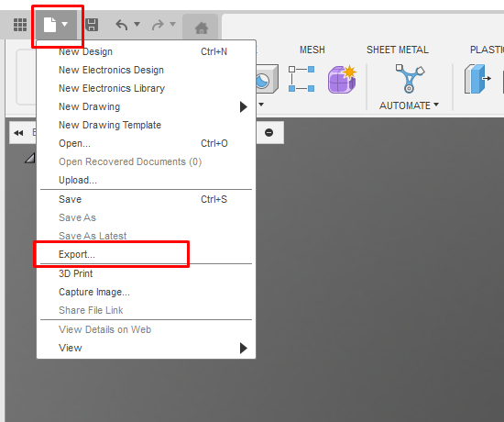Select Share File Link entry
Image resolution: width=504 pixels, height=422 pixels.
click(x=146, y=310)
